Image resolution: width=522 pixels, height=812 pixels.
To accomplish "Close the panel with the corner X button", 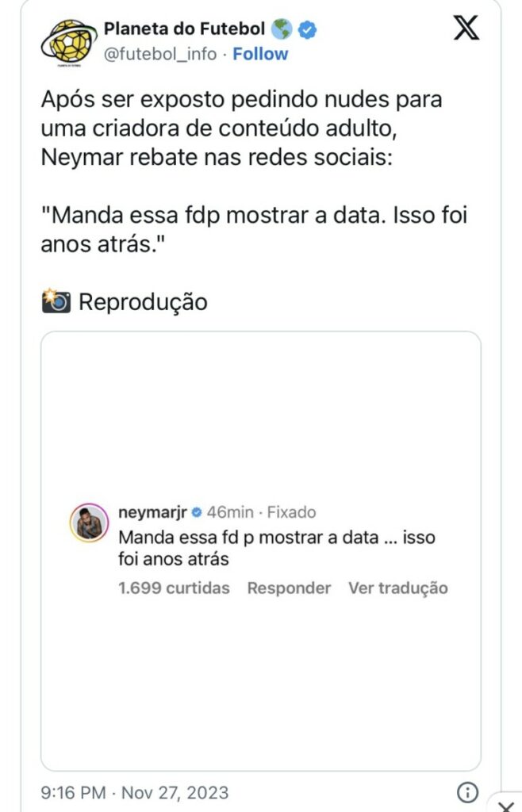I will pos(510,802).
